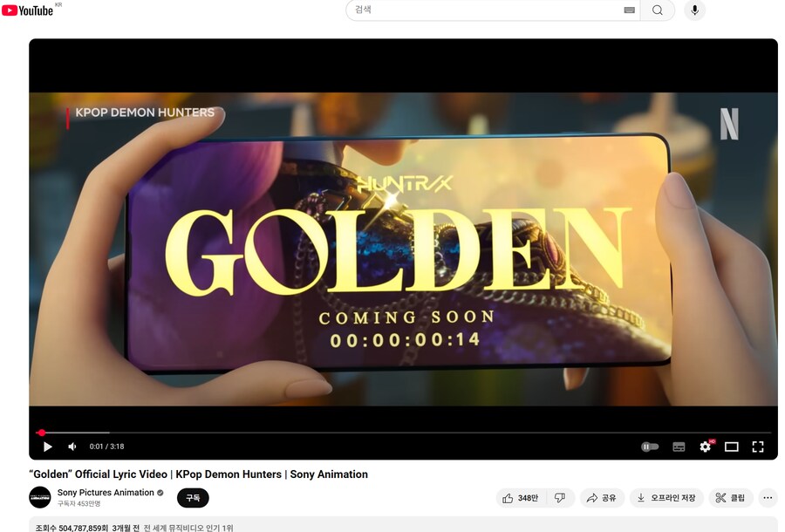The image size is (785, 532).
Task: Dislike the video with thumbs down
Action: pyautogui.click(x=560, y=498)
